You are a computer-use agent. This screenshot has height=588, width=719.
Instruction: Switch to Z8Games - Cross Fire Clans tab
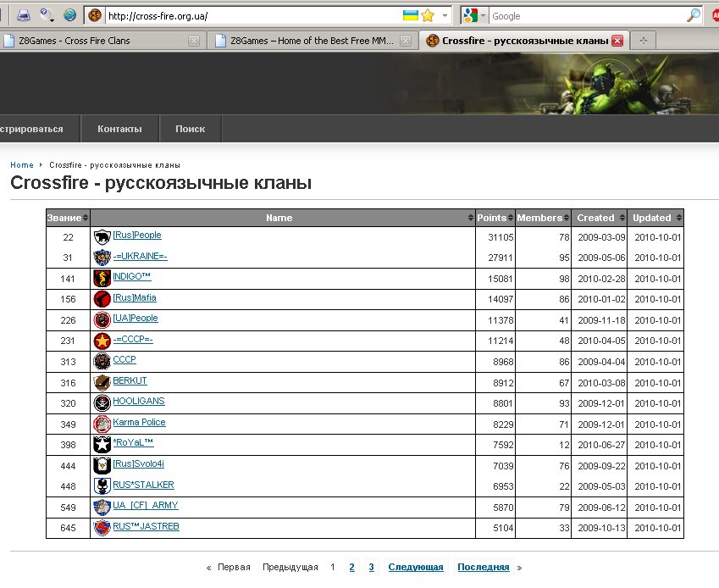[x=102, y=41]
